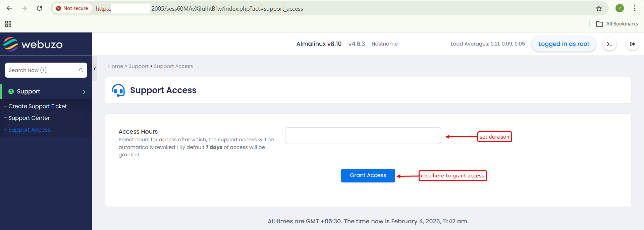
Task: Click the Home breadcrumb link
Action: pos(115,66)
